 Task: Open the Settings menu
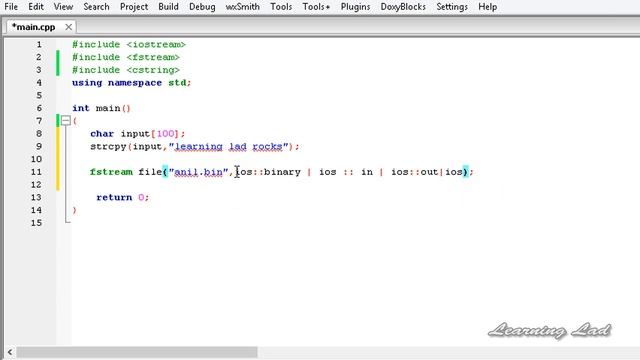tap(451, 7)
